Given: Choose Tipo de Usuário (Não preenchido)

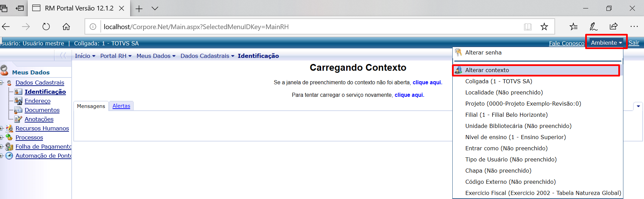Looking at the screenshot, I should point(538,159).
